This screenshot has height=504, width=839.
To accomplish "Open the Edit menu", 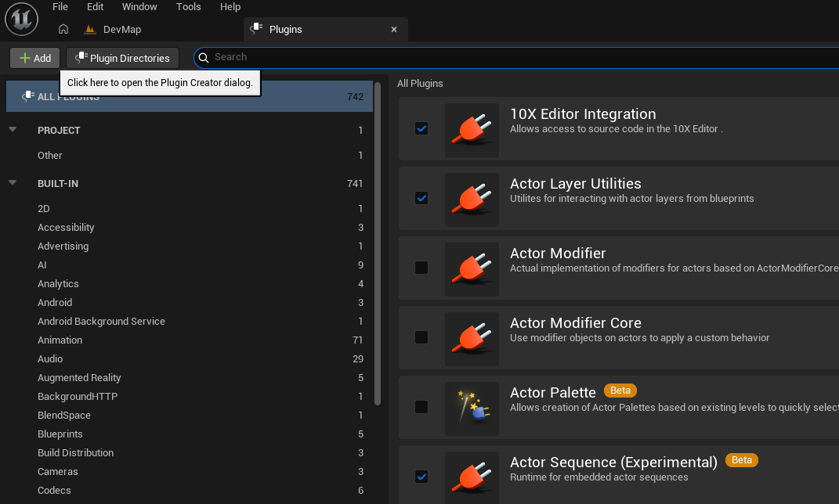I will (96, 7).
